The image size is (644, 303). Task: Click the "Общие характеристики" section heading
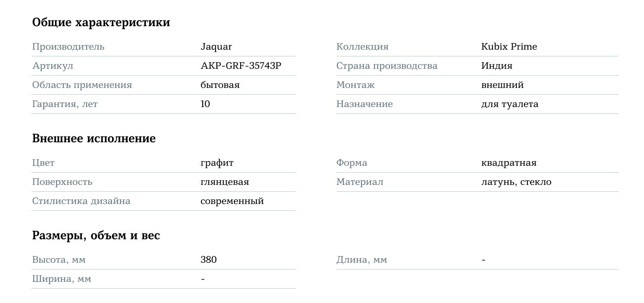click(101, 22)
